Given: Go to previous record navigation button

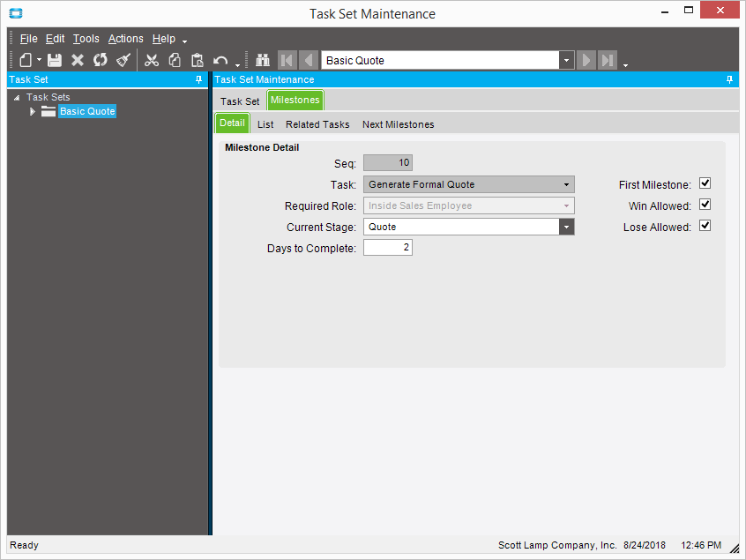Looking at the screenshot, I should click(309, 61).
